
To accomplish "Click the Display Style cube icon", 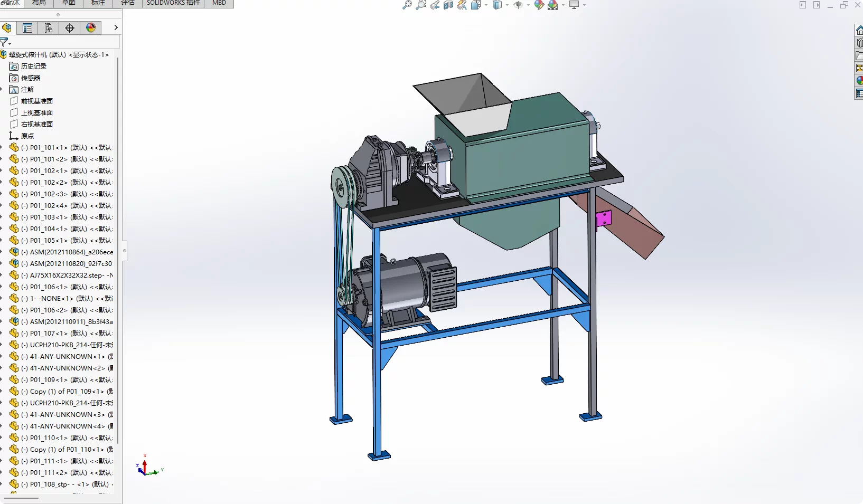I will (497, 5).
